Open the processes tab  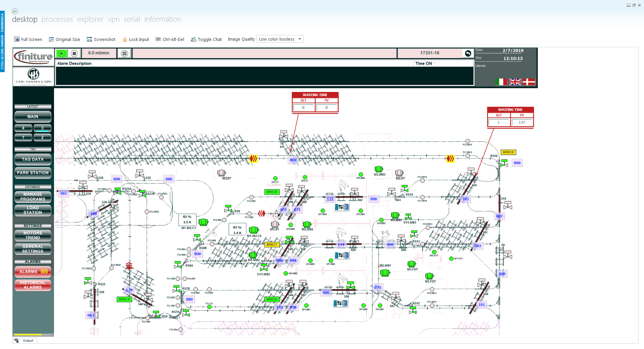57,19
